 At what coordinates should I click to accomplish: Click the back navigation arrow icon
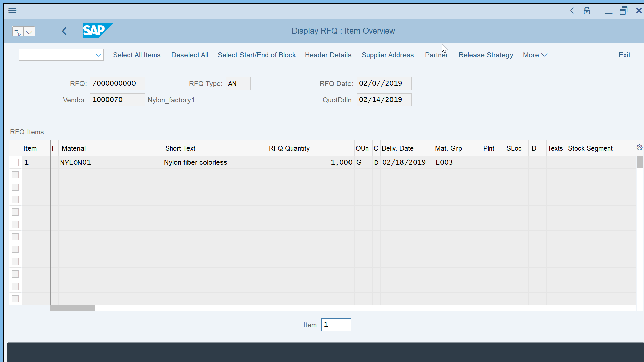click(x=64, y=31)
